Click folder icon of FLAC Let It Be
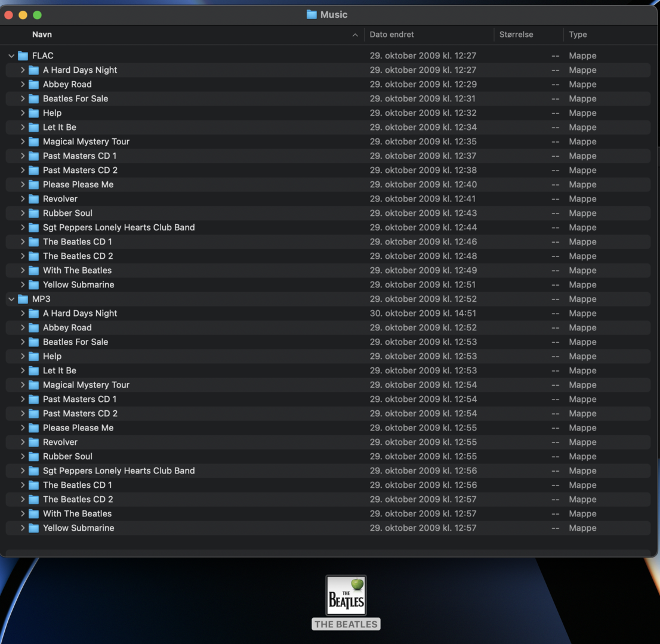 pos(33,127)
